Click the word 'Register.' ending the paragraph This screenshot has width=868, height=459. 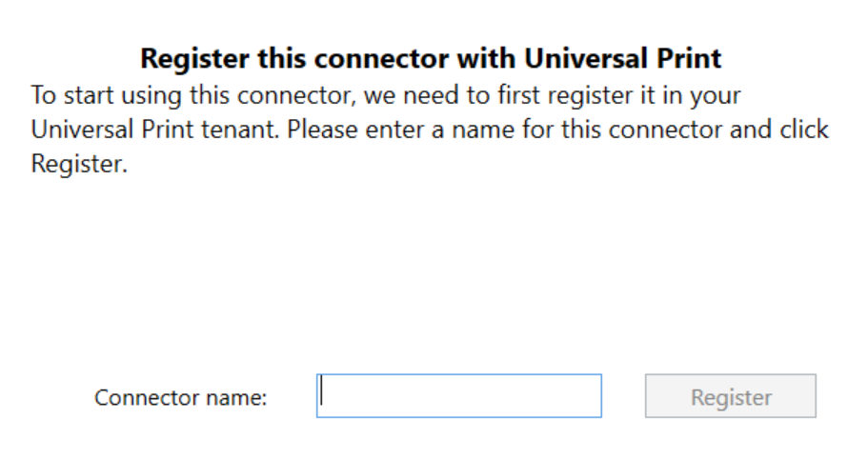79,162
